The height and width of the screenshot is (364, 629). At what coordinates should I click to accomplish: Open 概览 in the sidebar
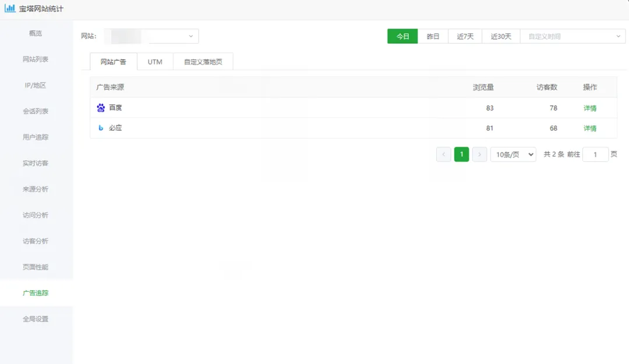(x=36, y=33)
